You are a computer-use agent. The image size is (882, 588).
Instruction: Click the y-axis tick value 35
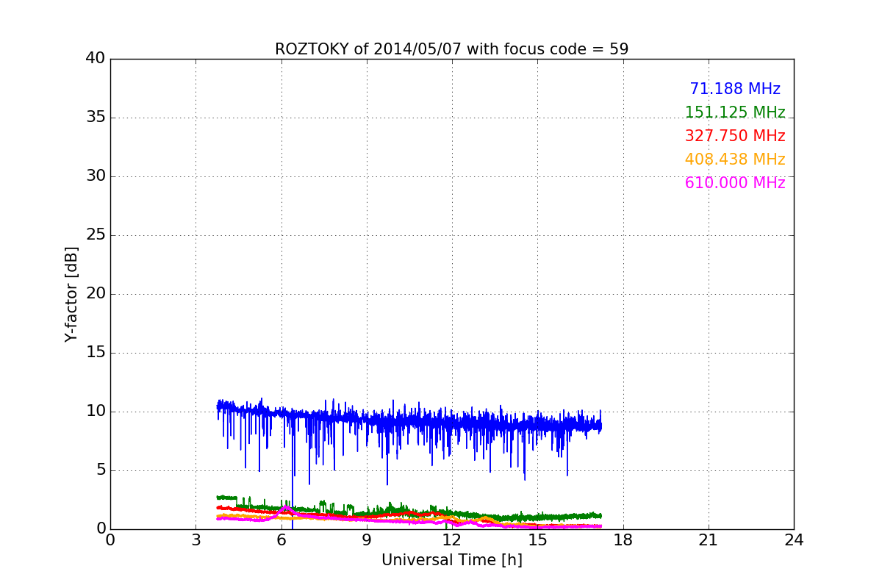[x=95, y=118]
